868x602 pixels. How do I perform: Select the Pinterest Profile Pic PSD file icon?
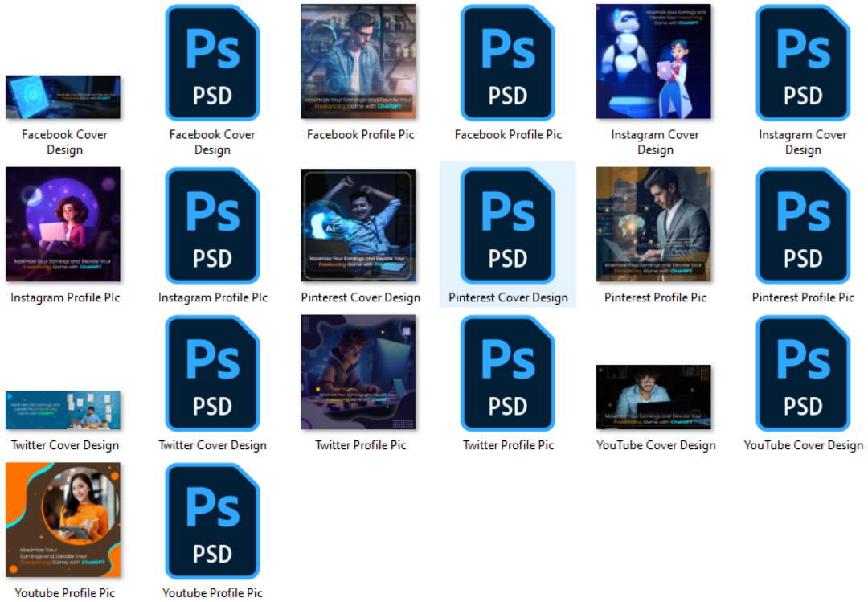pos(803,226)
